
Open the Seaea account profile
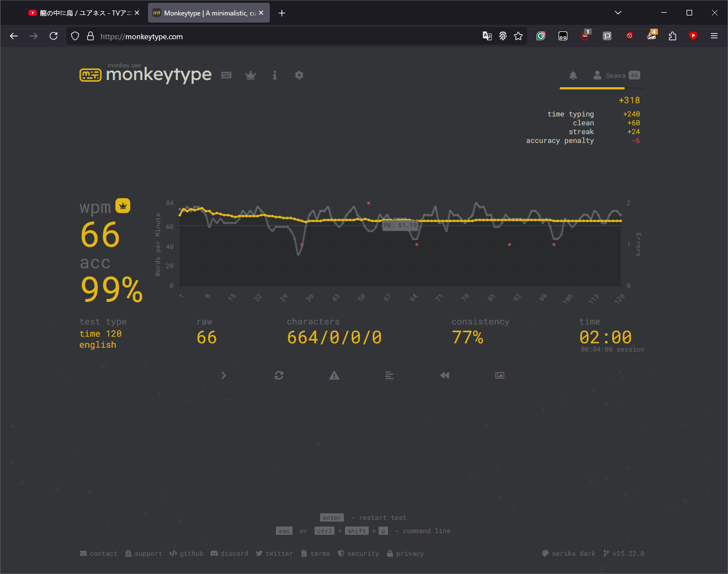pos(616,76)
